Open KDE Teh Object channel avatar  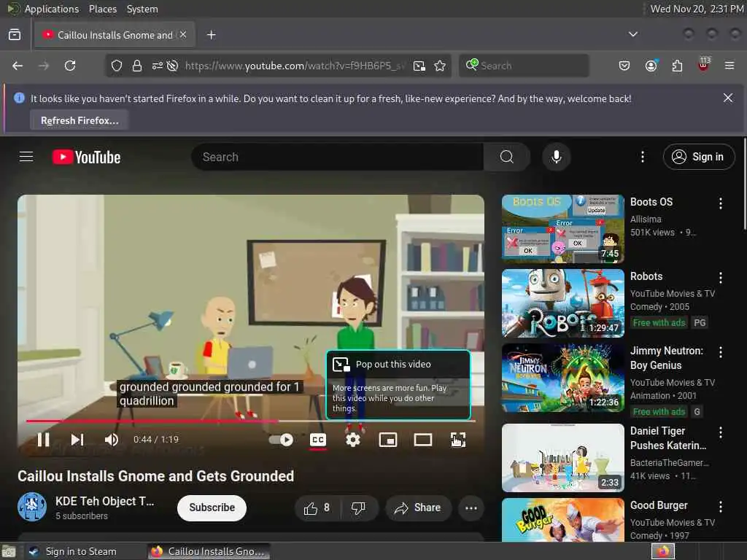(32, 507)
